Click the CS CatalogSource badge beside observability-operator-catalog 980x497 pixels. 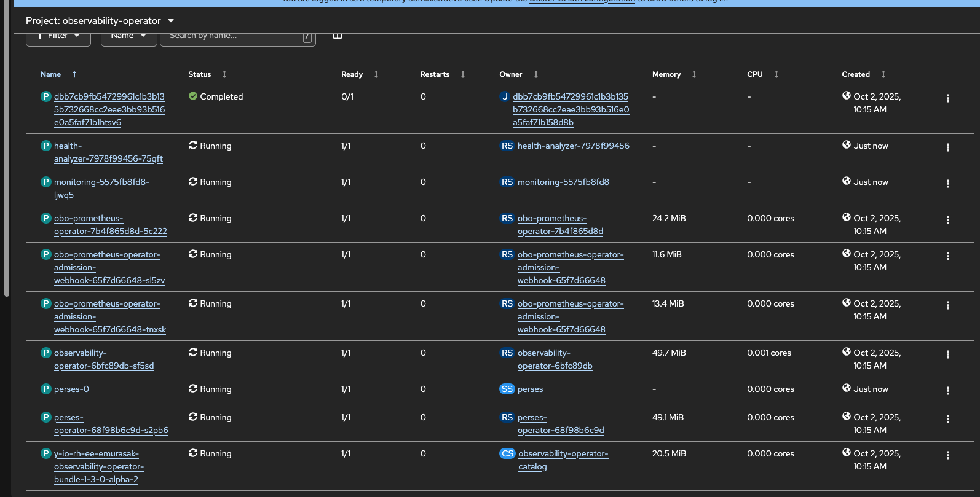click(507, 453)
